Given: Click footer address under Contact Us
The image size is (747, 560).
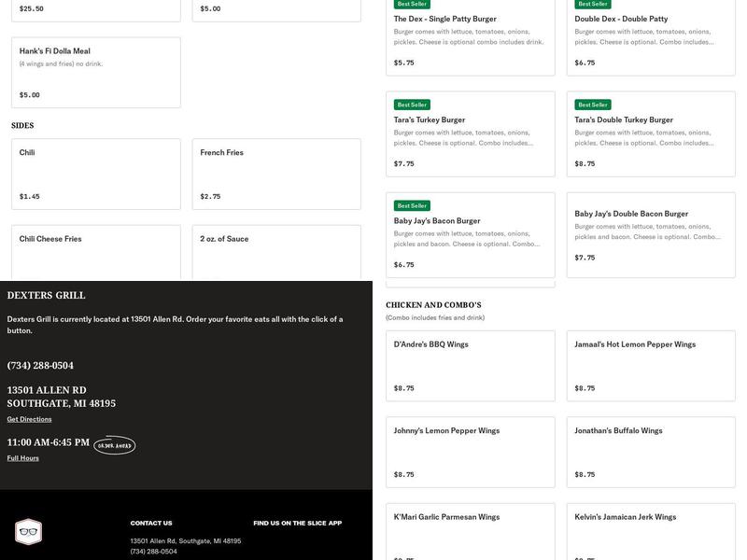Looking at the screenshot, I should (x=186, y=540).
